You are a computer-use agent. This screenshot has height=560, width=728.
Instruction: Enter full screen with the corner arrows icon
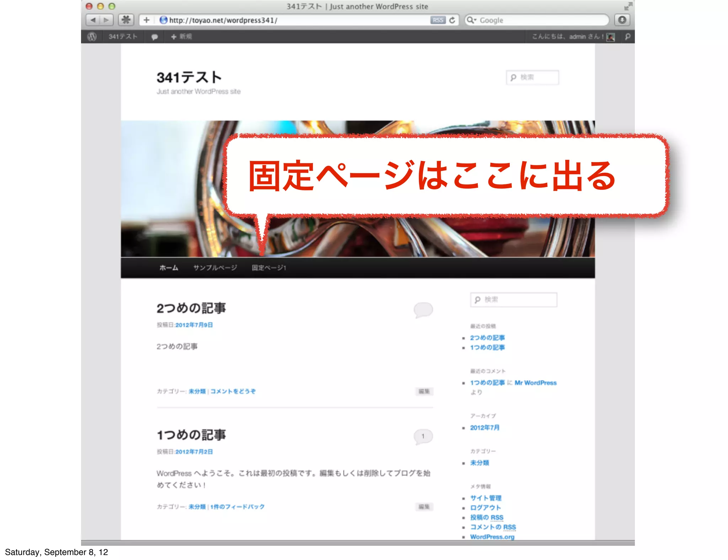pos(628,6)
